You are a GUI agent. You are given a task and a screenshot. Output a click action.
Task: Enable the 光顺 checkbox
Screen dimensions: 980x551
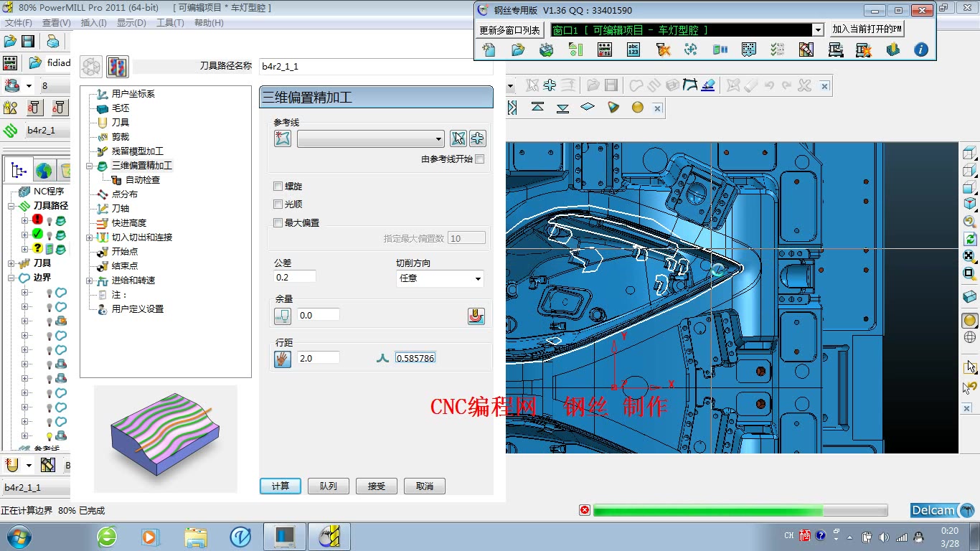[x=278, y=204]
